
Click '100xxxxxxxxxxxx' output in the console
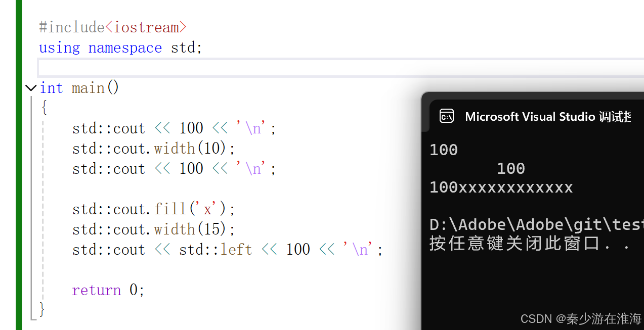pyautogui.click(x=501, y=187)
